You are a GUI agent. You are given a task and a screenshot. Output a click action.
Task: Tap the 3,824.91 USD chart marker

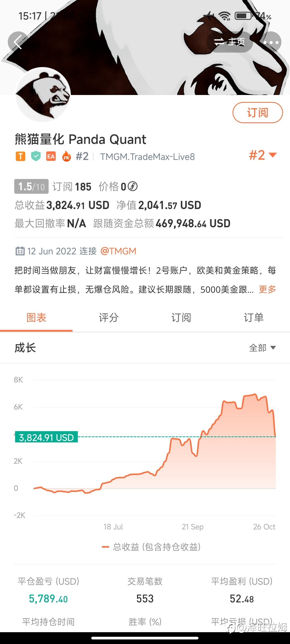click(46, 437)
